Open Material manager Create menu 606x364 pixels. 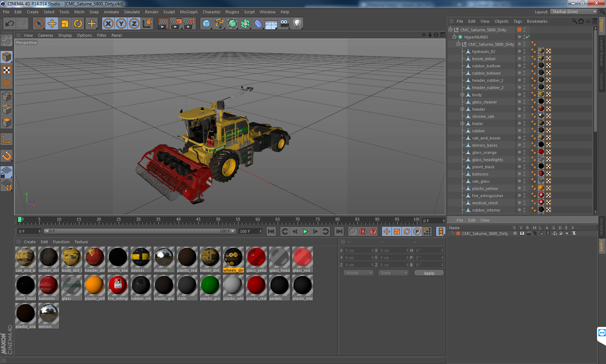30,242
